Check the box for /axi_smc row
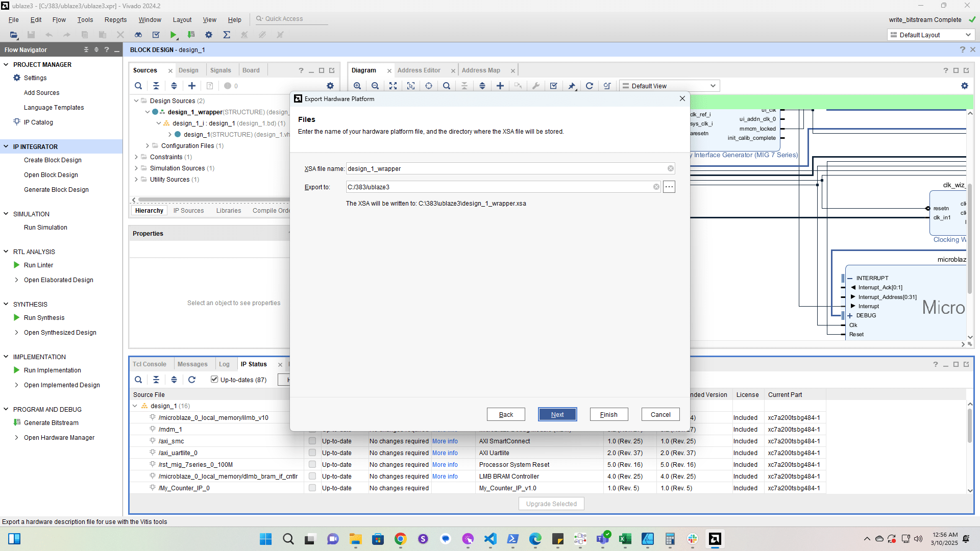This screenshot has width=980, height=551. pos(312,441)
